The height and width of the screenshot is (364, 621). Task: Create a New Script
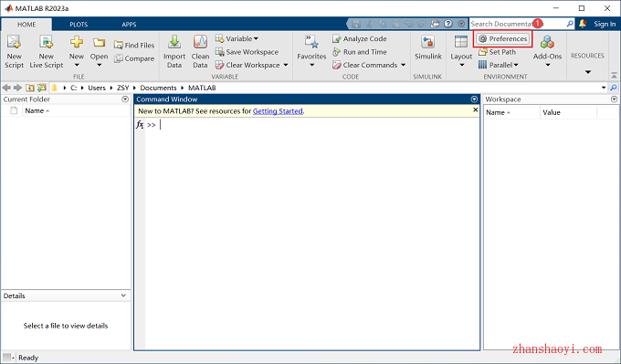(x=15, y=51)
